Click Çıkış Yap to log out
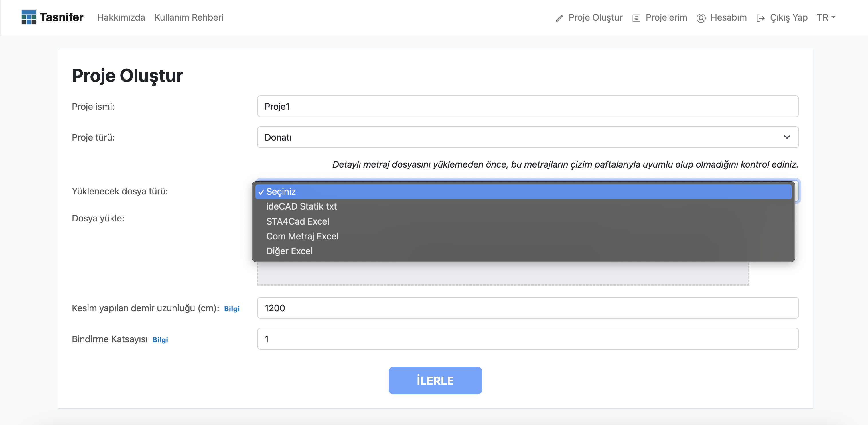This screenshot has height=425, width=868. (x=788, y=17)
